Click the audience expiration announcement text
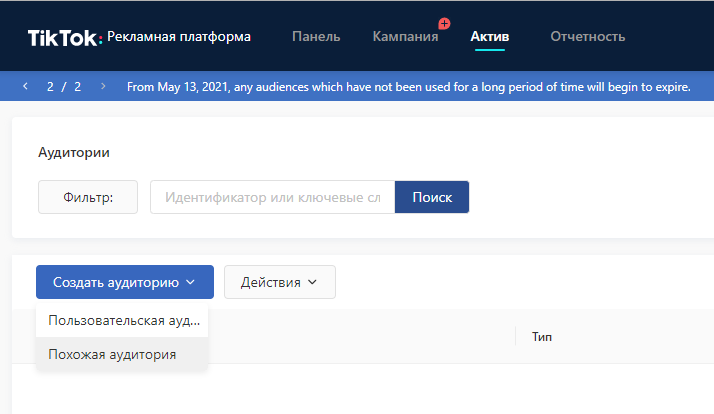The height and width of the screenshot is (414, 714). click(x=408, y=87)
